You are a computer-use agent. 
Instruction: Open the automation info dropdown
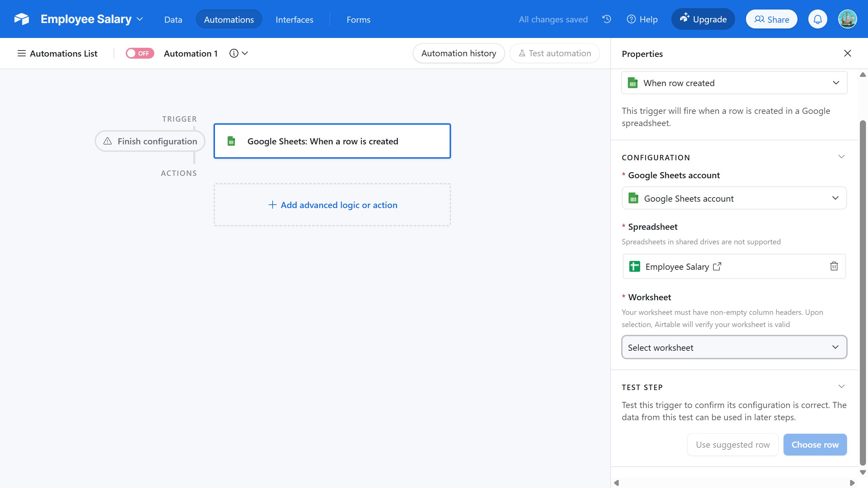pyautogui.click(x=239, y=53)
